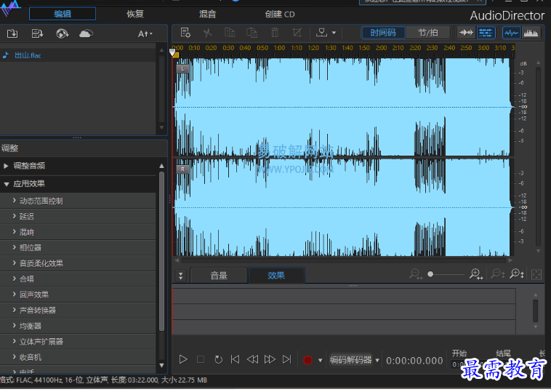This screenshot has height=392, width=551.
Task: Select the 恢复 tab
Action: point(135,14)
